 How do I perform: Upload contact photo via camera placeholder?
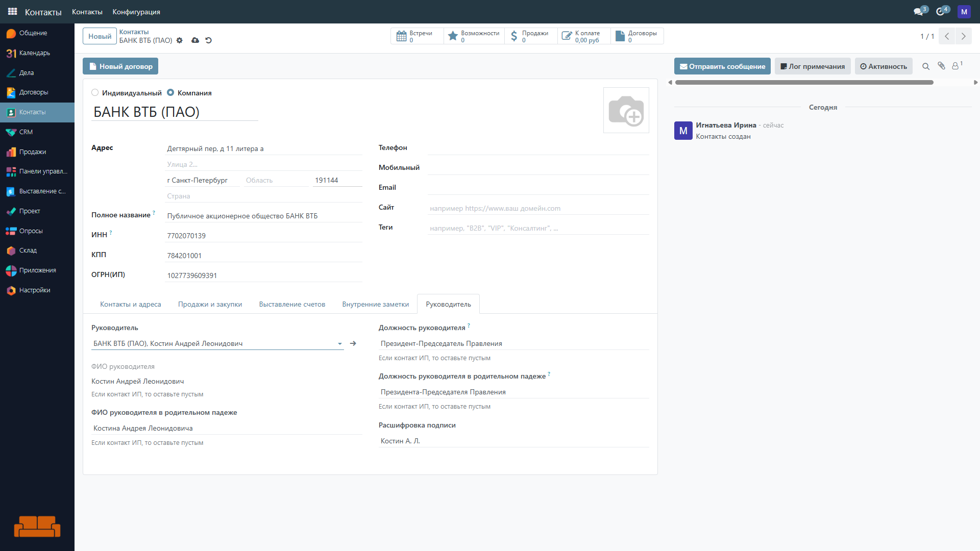pyautogui.click(x=626, y=110)
